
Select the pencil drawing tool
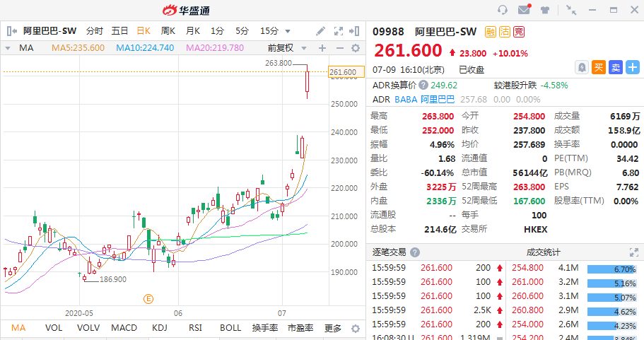coord(320,31)
